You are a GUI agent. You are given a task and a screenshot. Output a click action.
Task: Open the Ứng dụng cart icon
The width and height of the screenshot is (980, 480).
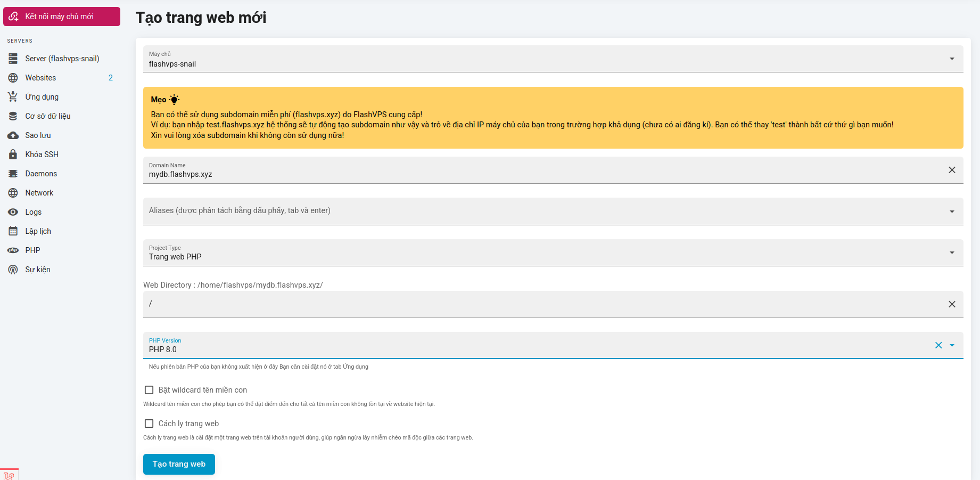[x=13, y=97]
